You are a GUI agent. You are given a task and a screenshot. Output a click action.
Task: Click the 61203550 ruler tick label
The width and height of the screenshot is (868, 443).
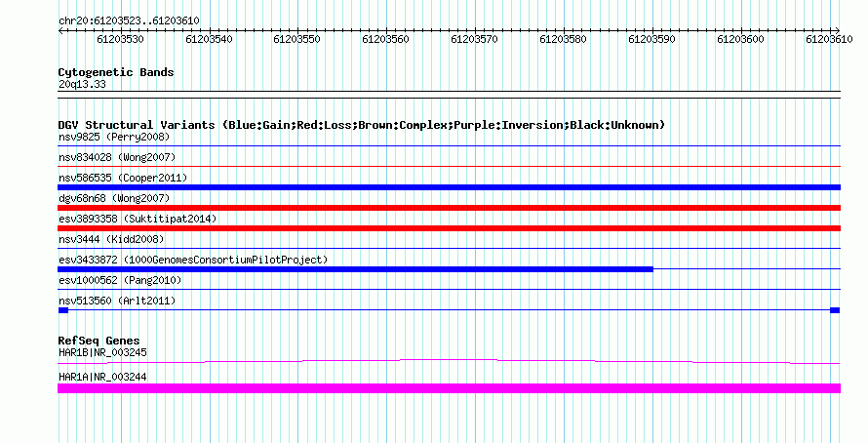coord(296,39)
